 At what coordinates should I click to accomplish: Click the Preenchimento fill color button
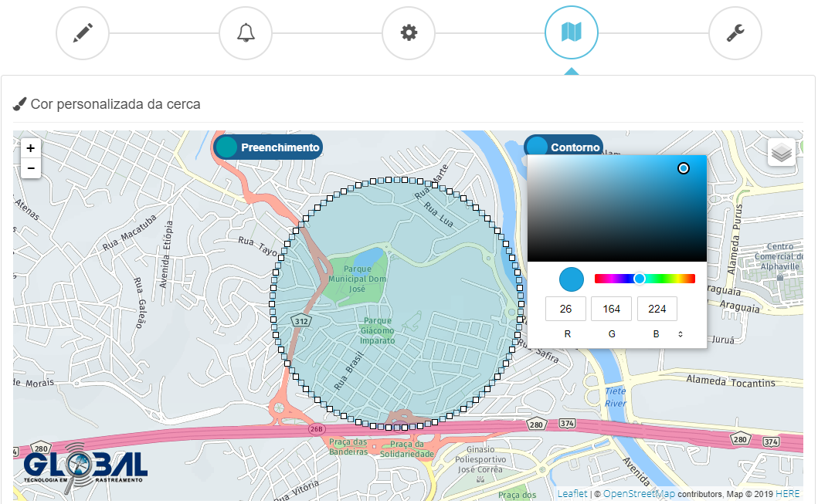[x=268, y=147]
